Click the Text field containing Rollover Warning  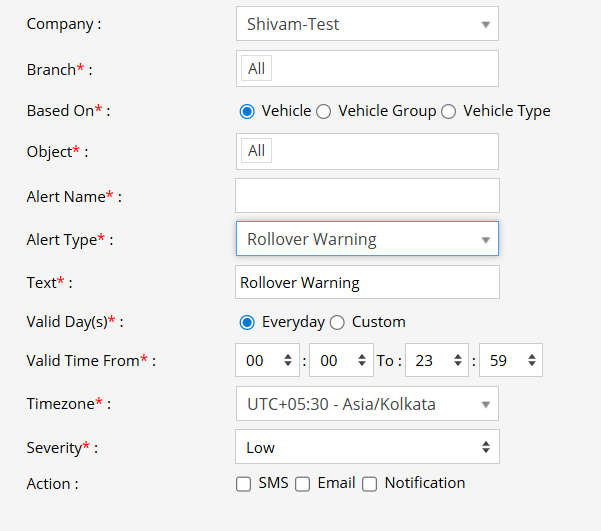[366, 282]
